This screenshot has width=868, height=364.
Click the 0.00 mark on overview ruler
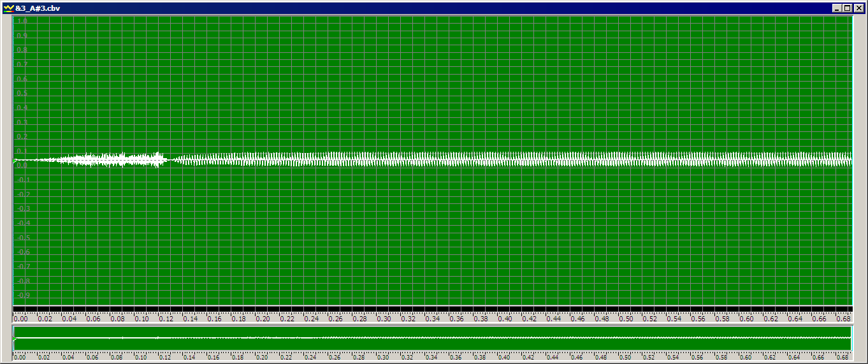click(20, 358)
